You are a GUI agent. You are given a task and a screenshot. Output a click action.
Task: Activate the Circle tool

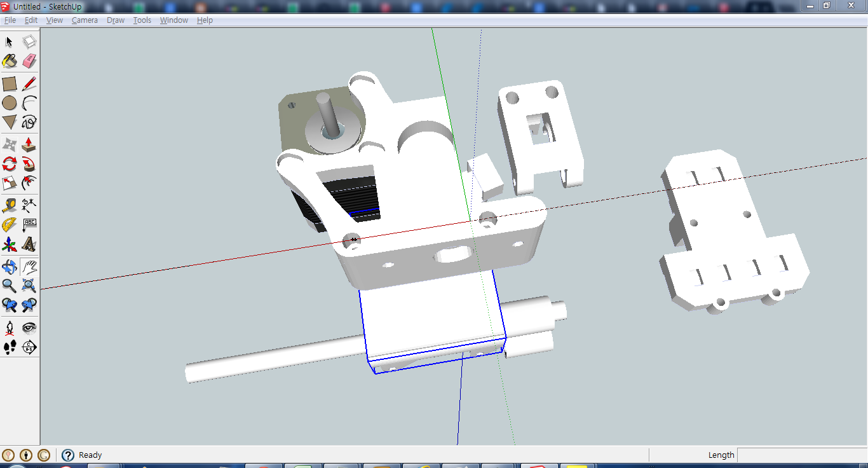10,102
